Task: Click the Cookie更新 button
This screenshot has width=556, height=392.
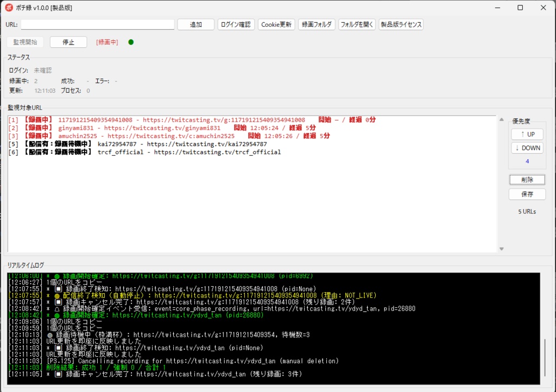Action: [276, 24]
